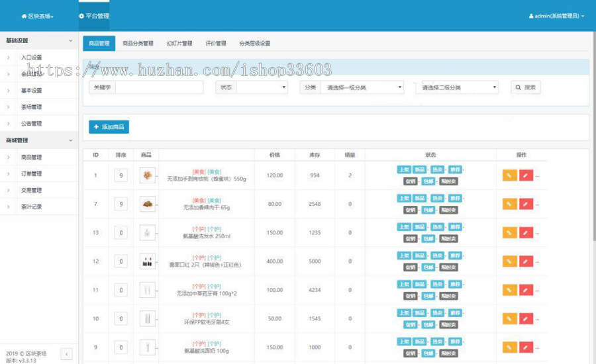Toggle the 促销 status for product ID 10
The image size is (596, 364).
[x=411, y=325]
